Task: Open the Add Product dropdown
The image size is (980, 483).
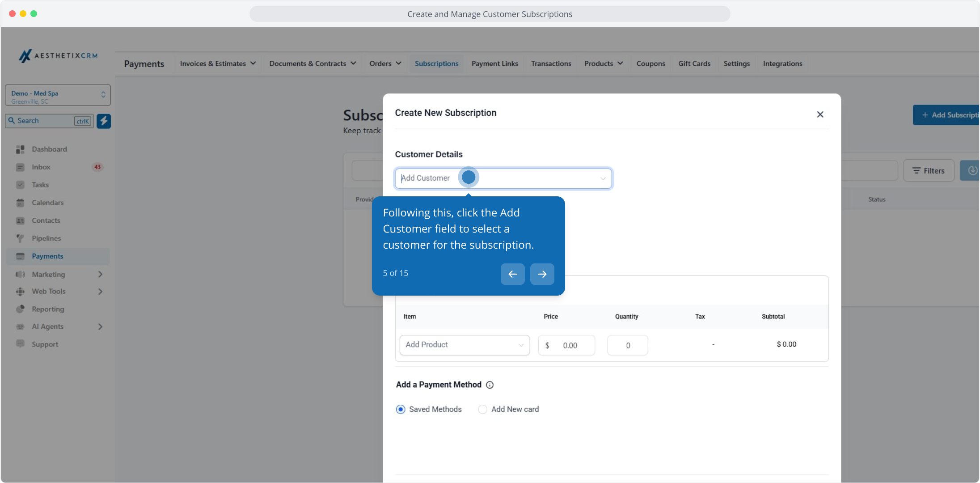Action: tap(464, 345)
